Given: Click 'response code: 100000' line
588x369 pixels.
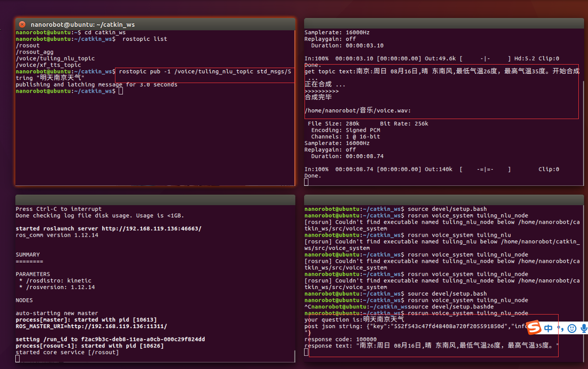Looking at the screenshot, I should click(x=341, y=339).
